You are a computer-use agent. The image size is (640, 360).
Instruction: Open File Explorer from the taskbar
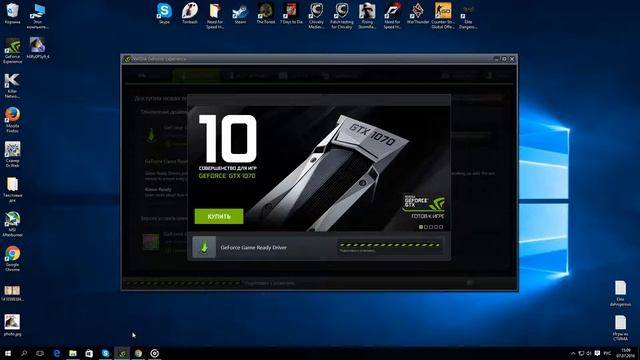click(x=73, y=353)
